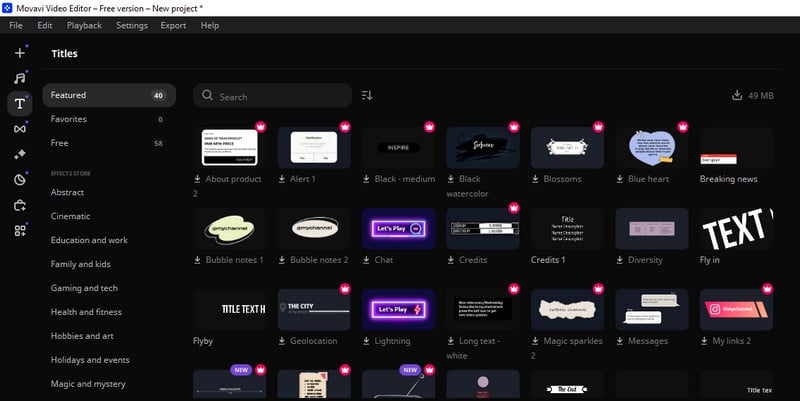Open the Health and fitness category

(x=86, y=312)
